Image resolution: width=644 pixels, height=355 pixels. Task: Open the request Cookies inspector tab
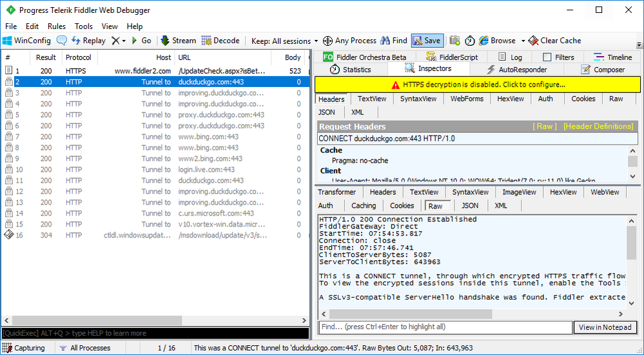pyautogui.click(x=583, y=99)
